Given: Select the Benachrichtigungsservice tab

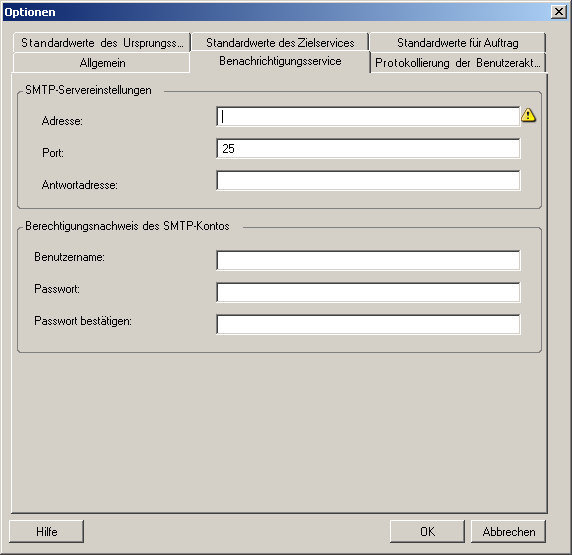Looking at the screenshot, I should (x=280, y=61).
